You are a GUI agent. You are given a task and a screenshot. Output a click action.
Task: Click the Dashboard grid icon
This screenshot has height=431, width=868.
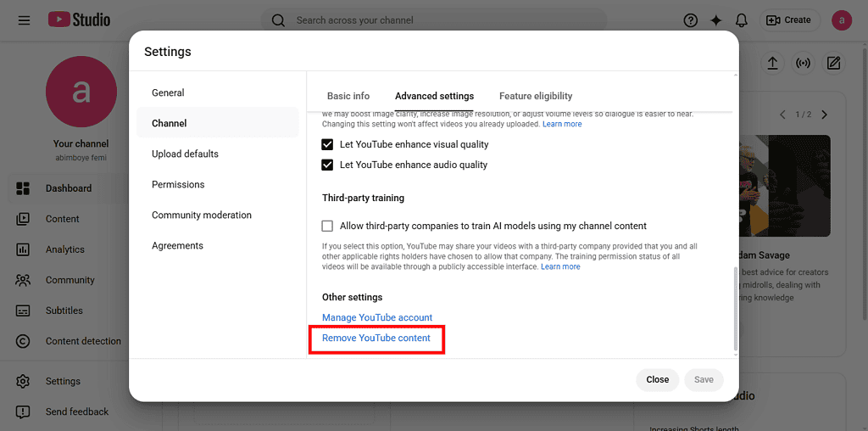coord(23,188)
